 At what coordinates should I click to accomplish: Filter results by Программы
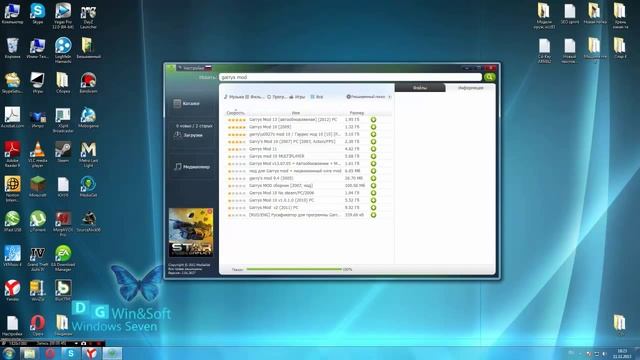(x=277, y=97)
